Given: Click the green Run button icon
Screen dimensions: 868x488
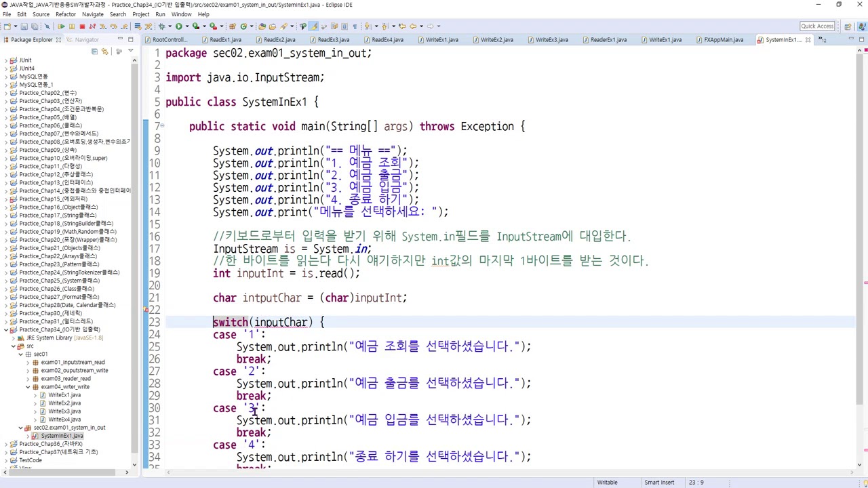Looking at the screenshot, I should (x=178, y=26).
